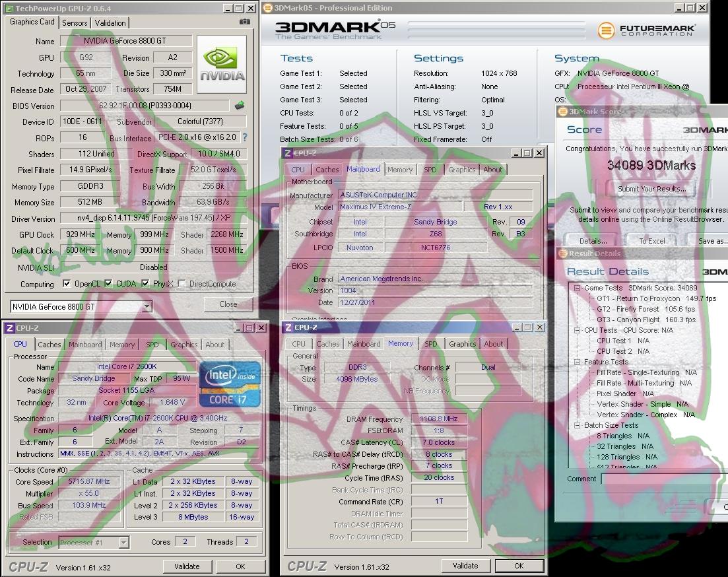Screen dimensions: 728x577
Task: Click OK in the CPU-Z Memory window
Action: [519, 565]
